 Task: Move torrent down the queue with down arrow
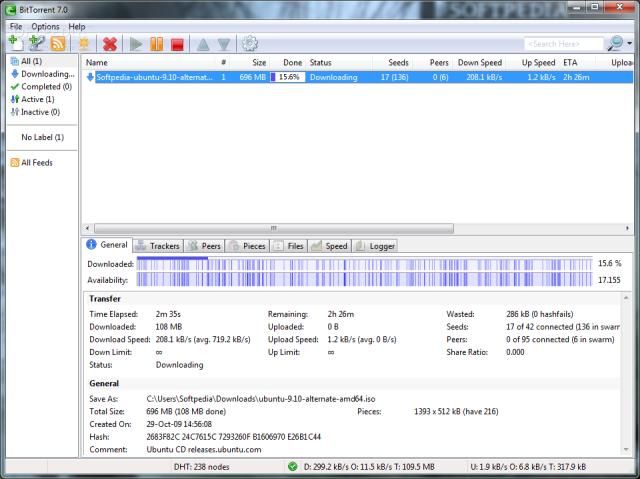[x=224, y=43]
